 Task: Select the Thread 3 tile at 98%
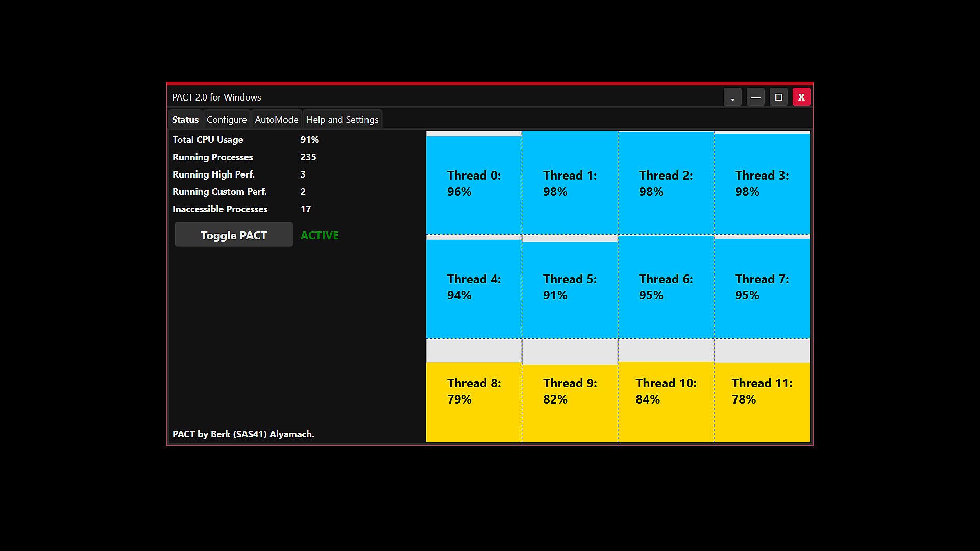762,184
